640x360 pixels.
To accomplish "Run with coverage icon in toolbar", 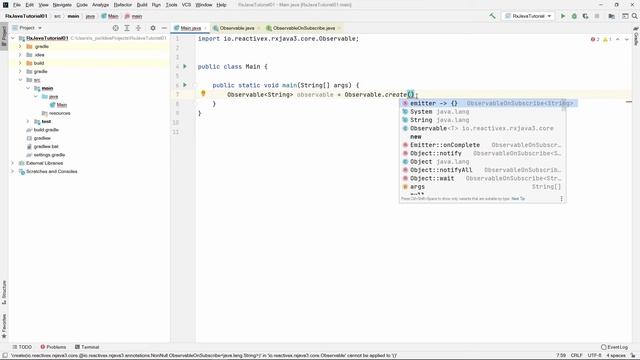I will [x=585, y=16].
